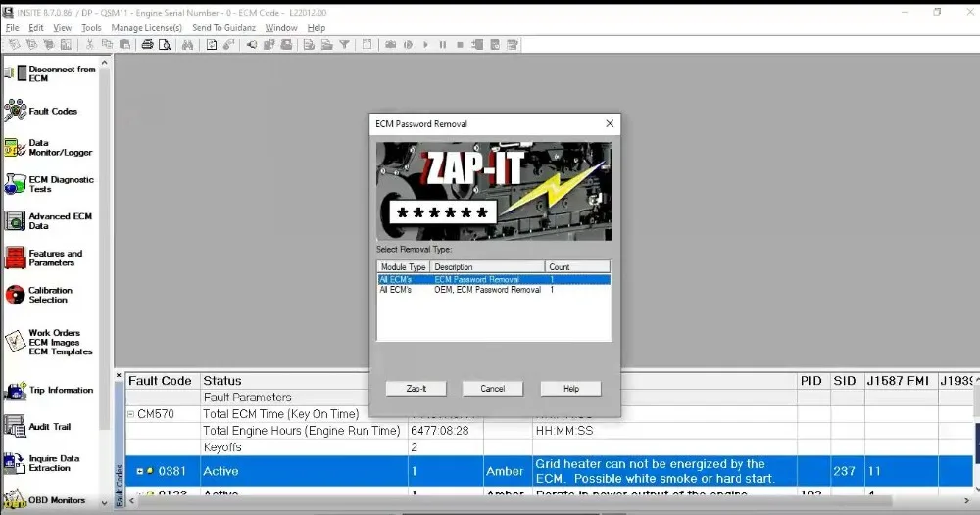Viewport: 980px width, 515px height.
Task: Click the Stop toolbar button
Action: pos(460,45)
